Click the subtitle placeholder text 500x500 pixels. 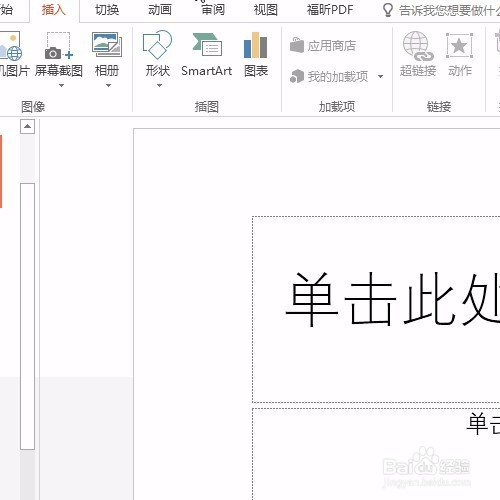coord(483,423)
